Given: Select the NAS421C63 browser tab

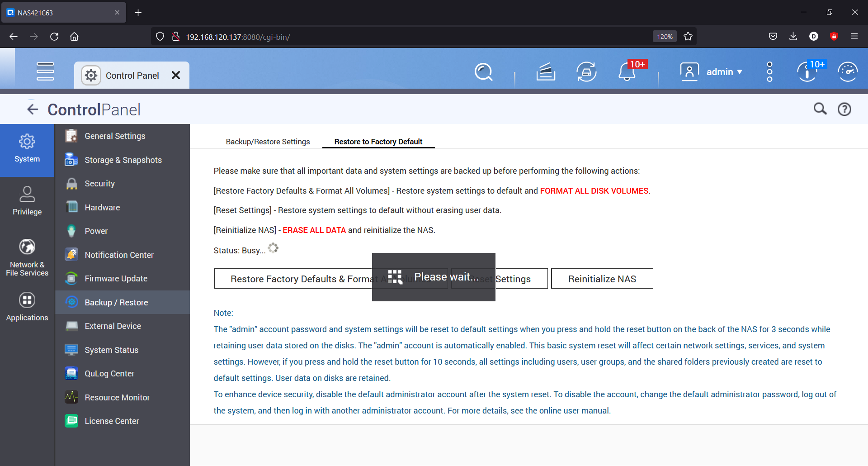Looking at the screenshot, I should pos(64,13).
